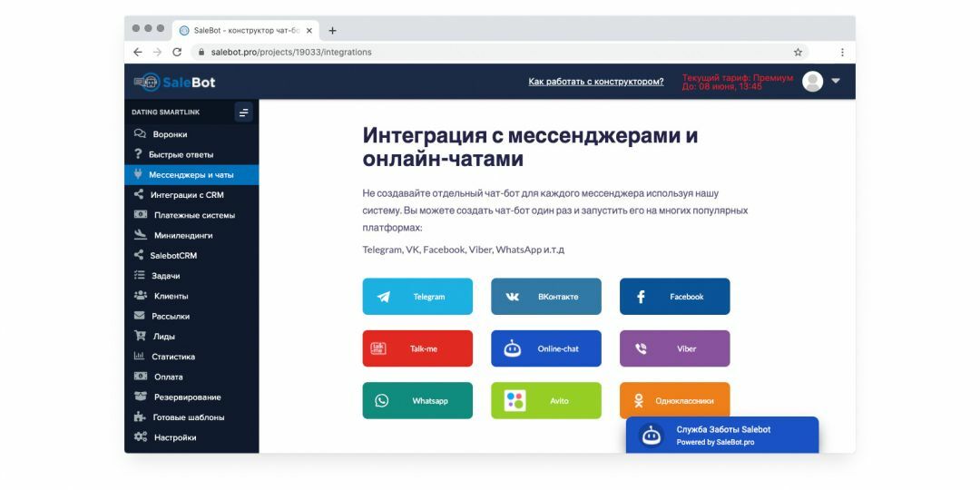Click the Задачи checklist icon
Viewport: 980px width, 490px height.
[x=140, y=275]
